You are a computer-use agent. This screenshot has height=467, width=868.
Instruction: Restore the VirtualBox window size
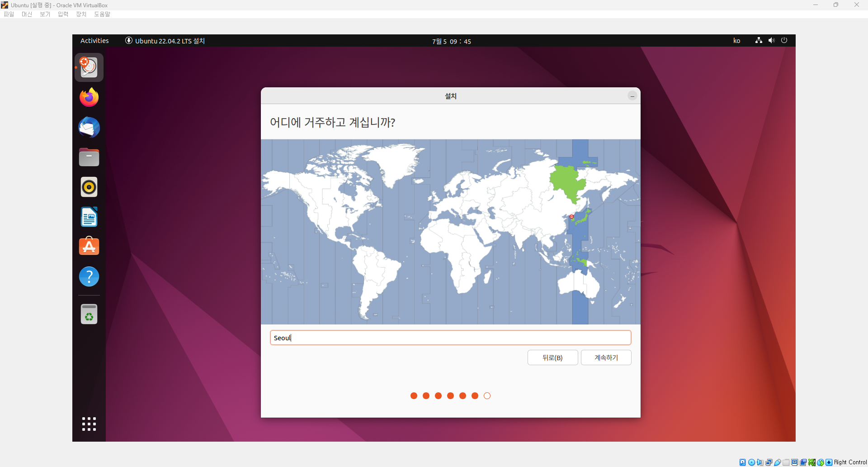click(x=836, y=5)
